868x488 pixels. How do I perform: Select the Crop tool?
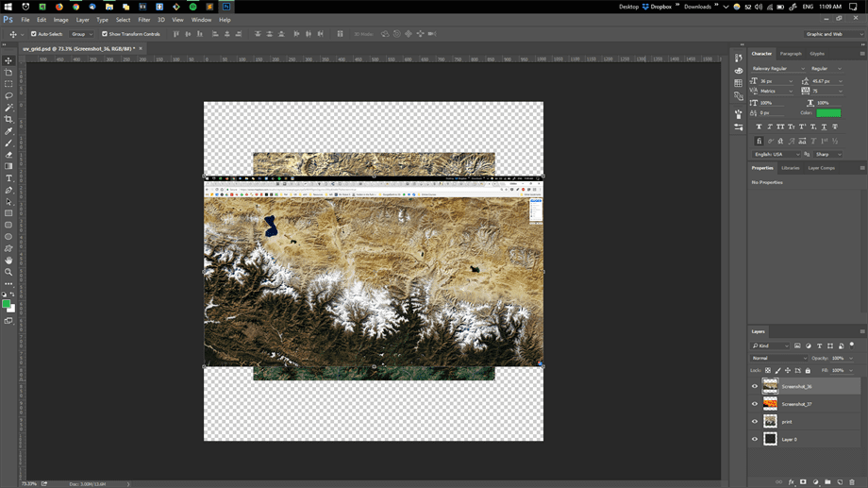coord(8,119)
